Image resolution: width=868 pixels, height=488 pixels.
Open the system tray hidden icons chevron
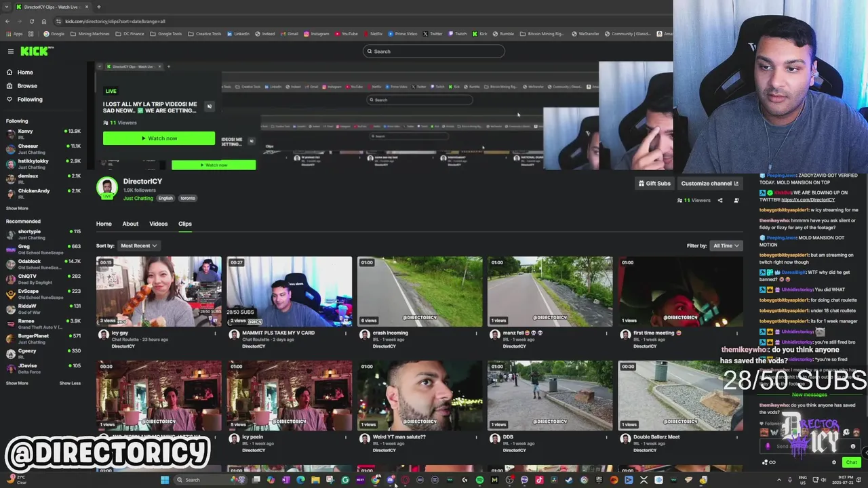(x=778, y=480)
